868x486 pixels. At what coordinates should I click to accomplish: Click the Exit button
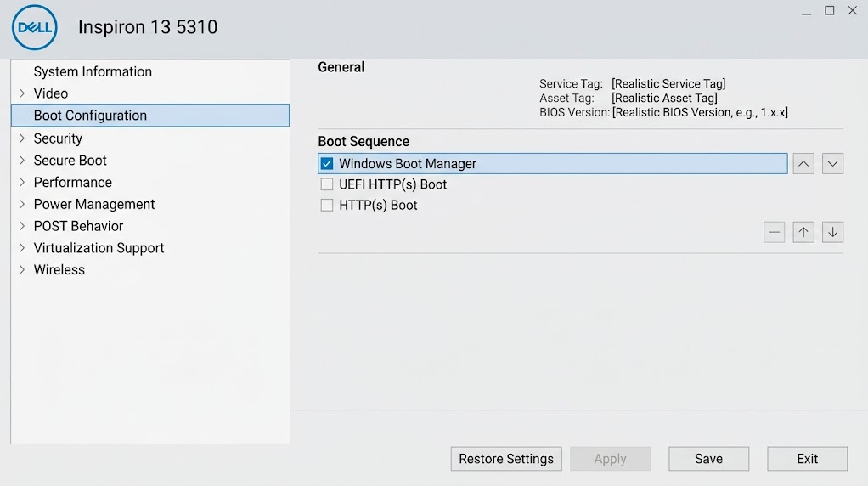[807, 459]
